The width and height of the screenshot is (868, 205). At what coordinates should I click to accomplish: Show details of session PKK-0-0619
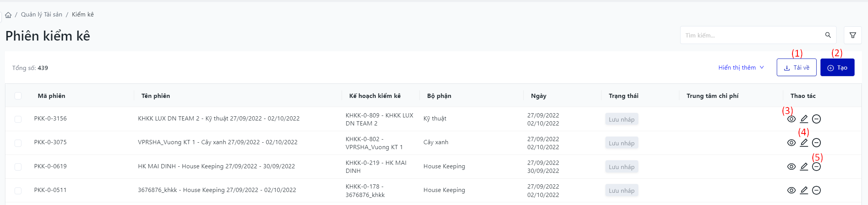pos(791,167)
